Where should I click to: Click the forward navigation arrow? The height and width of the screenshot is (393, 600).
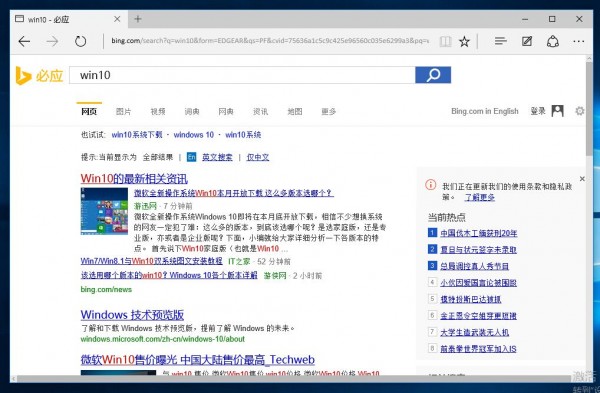pos(52,41)
